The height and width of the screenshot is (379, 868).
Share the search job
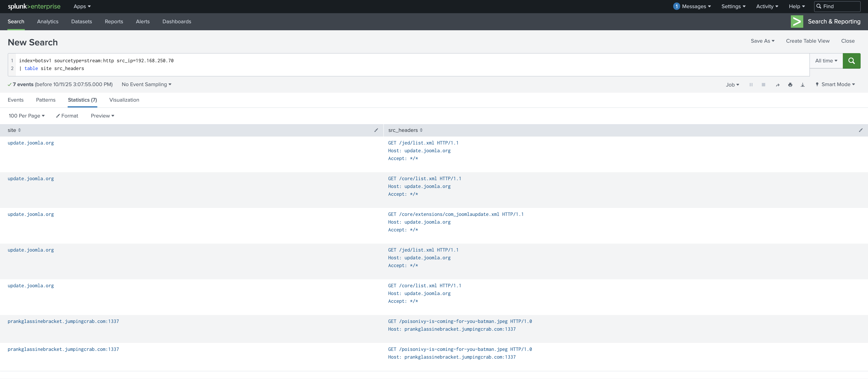tap(778, 85)
